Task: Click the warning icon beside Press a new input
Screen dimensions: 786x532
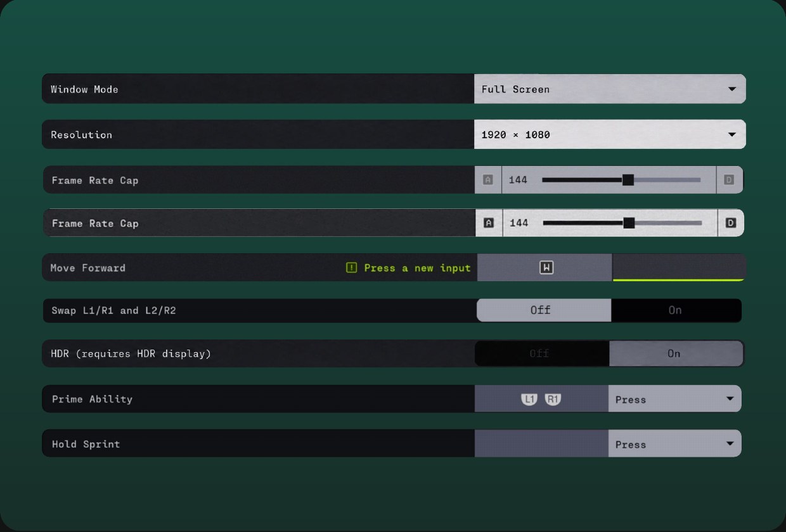Action: click(352, 268)
